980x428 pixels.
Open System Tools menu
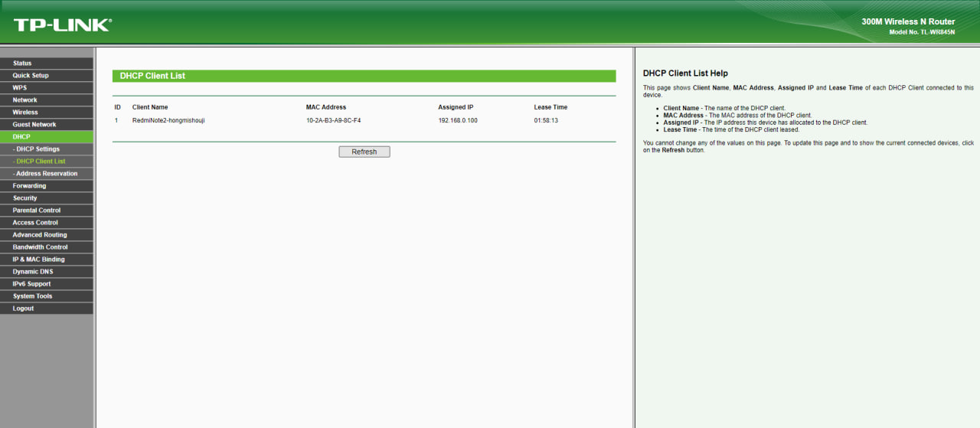point(32,296)
